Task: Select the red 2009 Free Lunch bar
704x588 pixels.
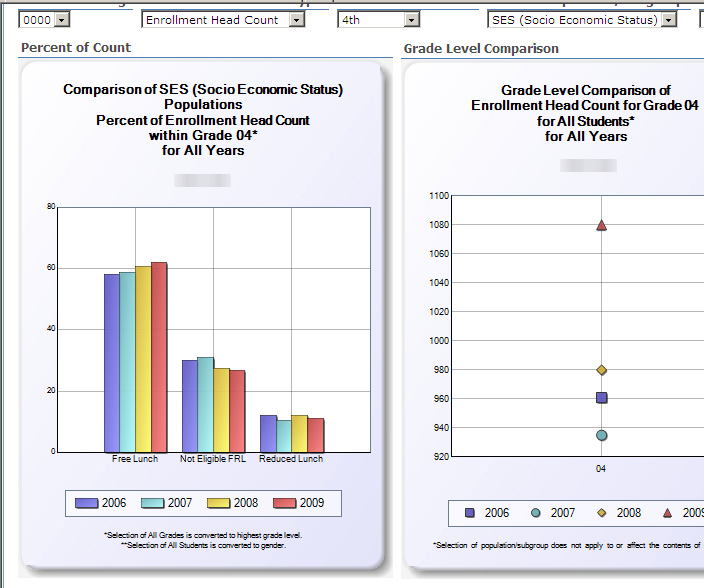Action: pyautogui.click(x=159, y=357)
